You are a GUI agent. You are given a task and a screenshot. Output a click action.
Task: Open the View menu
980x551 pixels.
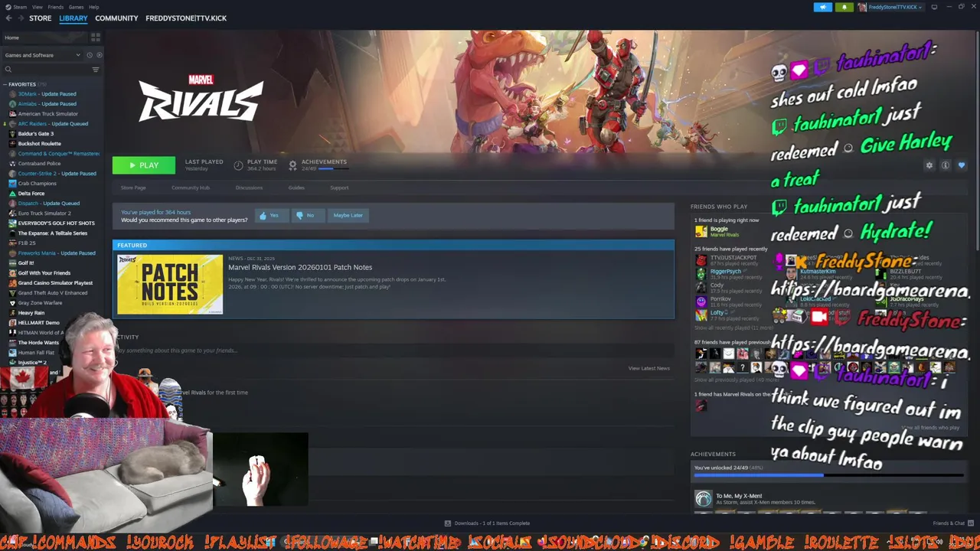[37, 7]
